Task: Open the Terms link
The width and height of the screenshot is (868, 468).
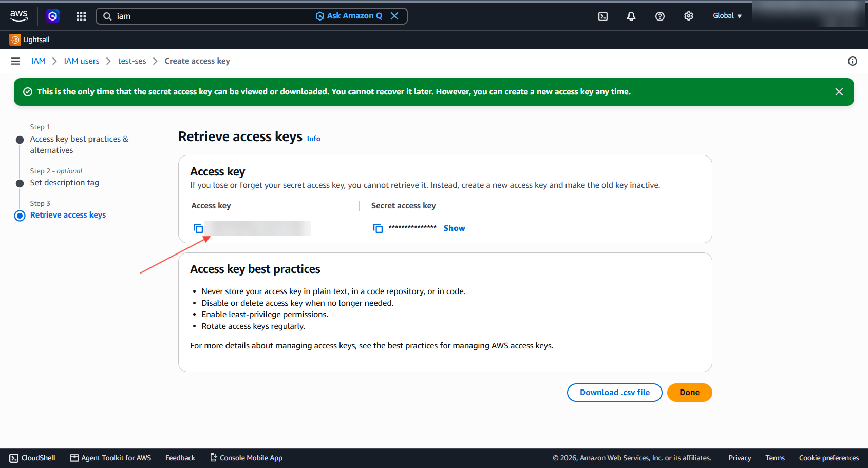Action: coord(775,458)
